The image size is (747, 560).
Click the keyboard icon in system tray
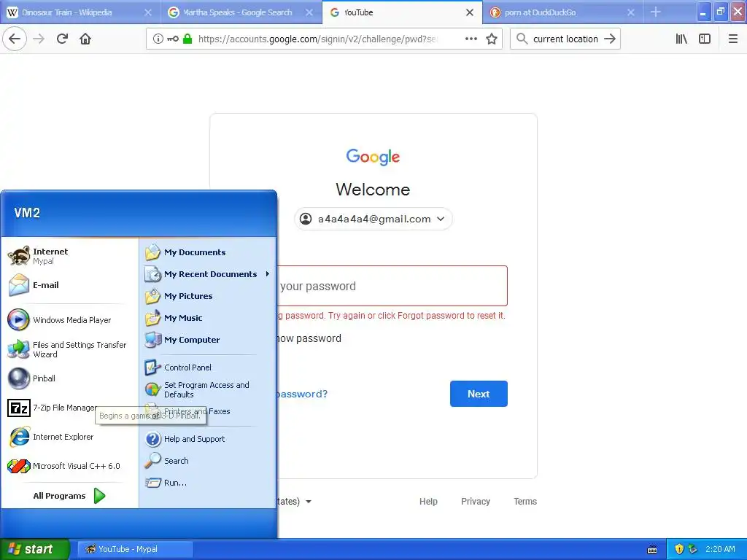click(652, 550)
